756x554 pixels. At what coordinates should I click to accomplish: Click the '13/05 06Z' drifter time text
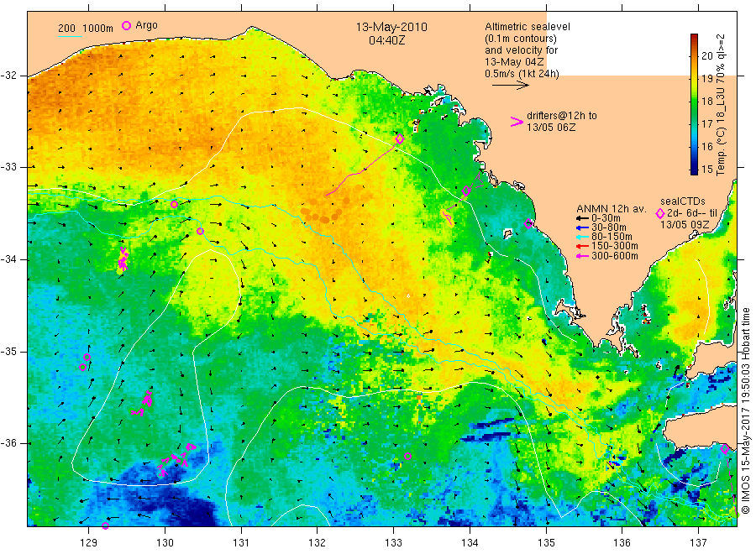click(551, 128)
